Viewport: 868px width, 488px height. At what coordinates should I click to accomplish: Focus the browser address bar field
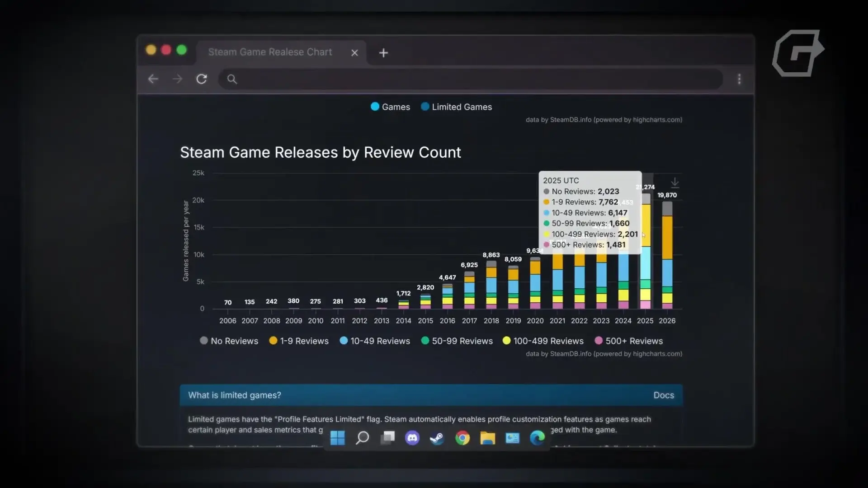click(x=470, y=79)
